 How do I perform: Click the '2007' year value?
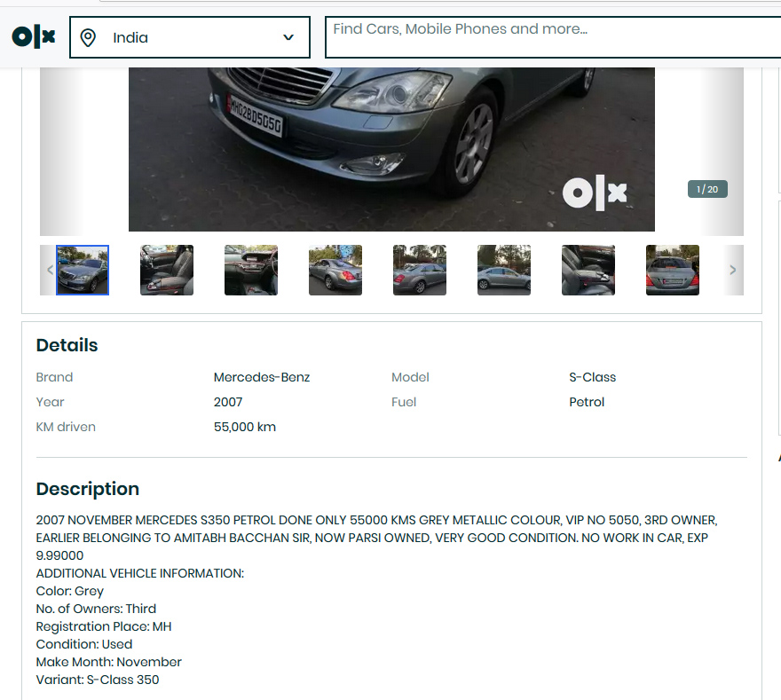[x=228, y=402]
